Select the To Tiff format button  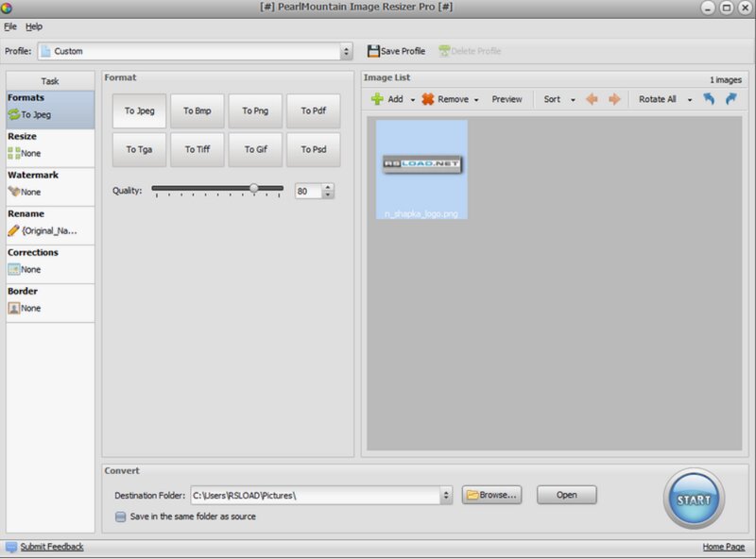pyautogui.click(x=198, y=150)
